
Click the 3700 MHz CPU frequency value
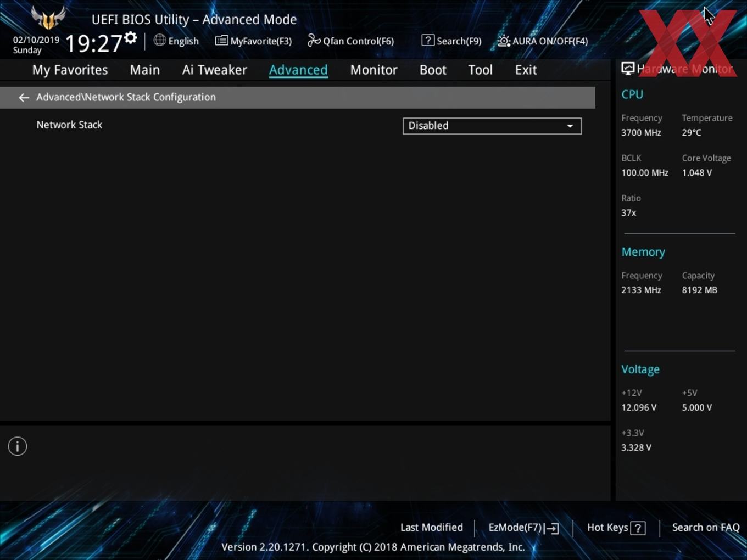click(641, 132)
